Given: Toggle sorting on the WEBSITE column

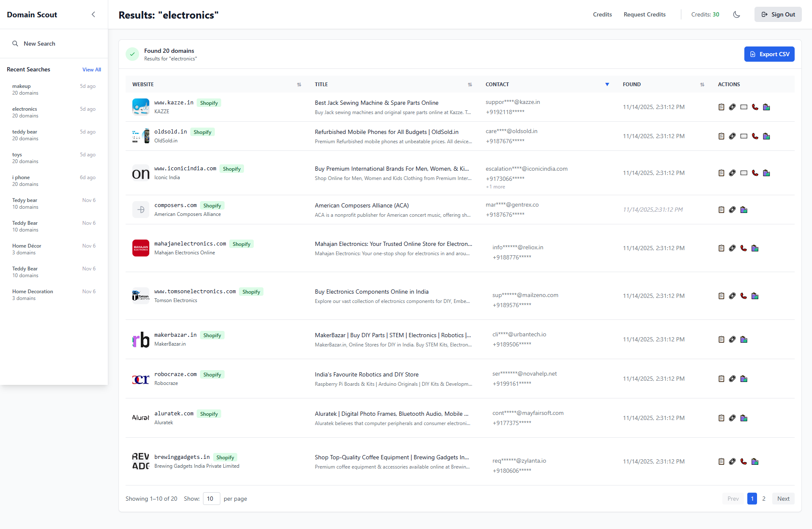Looking at the screenshot, I should (x=299, y=85).
